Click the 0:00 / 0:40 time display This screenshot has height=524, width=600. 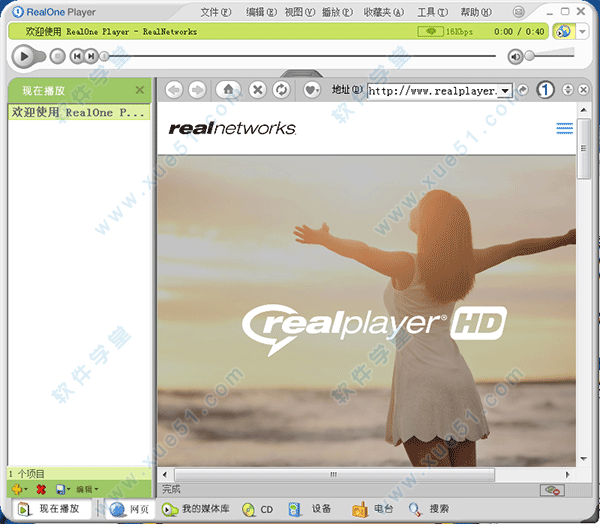pos(519,31)
